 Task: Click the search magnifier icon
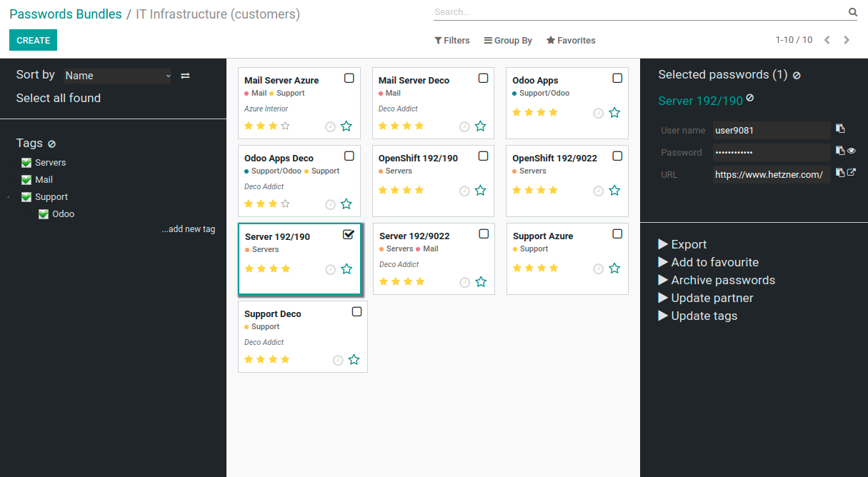pyautogui.click(x=852, y=12)
